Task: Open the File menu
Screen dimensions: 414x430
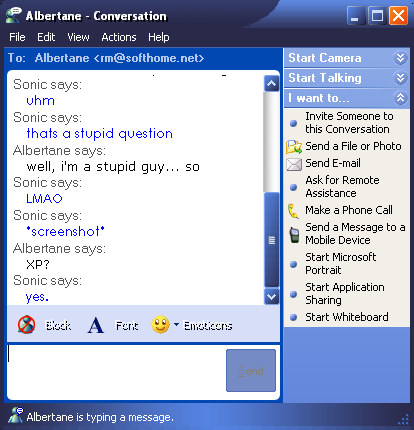Action: (x=17, y=37)
